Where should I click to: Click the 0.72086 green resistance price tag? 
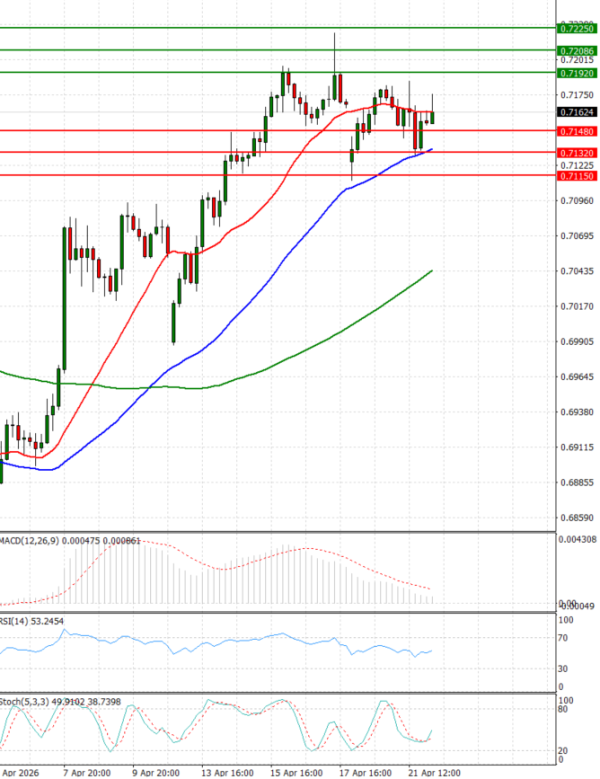click(x=578, y=50)
